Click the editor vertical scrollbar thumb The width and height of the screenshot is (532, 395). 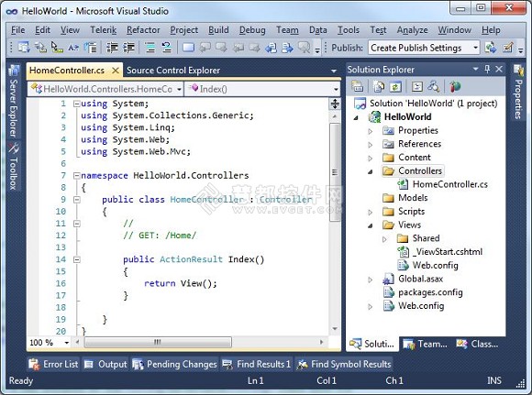[335, 172]
